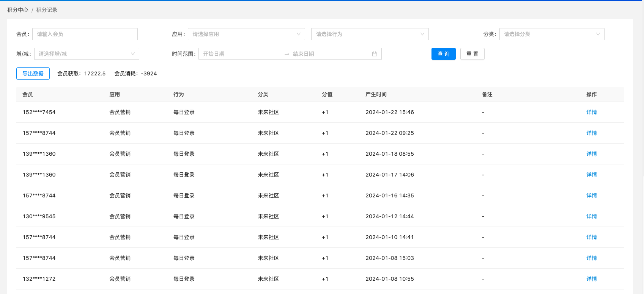Open 详情 for 2024-01-22 09:25 row

point(591,133)
